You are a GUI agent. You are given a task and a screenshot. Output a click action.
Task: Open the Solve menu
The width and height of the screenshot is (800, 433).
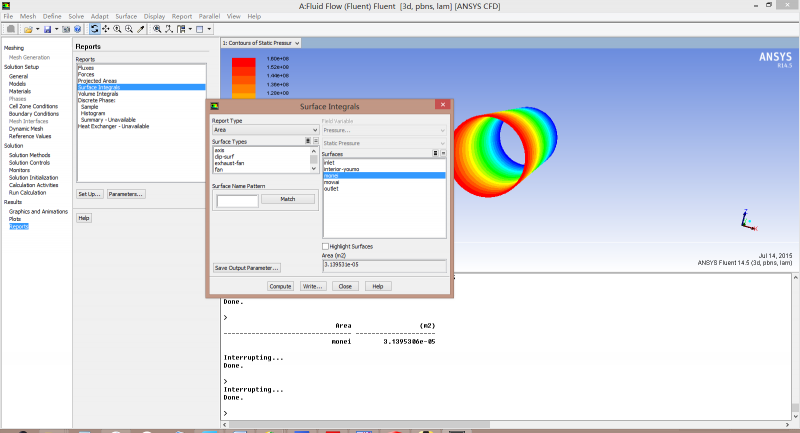(x=76, y=16)
